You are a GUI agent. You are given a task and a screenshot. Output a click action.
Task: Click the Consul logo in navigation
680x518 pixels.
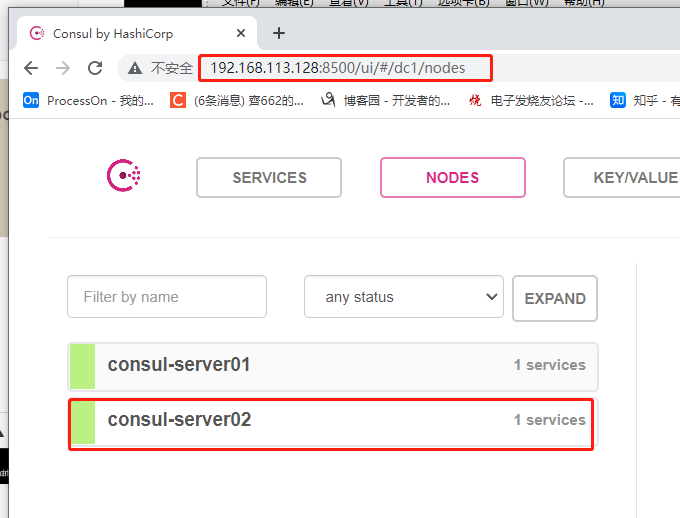tap(124, 175)
